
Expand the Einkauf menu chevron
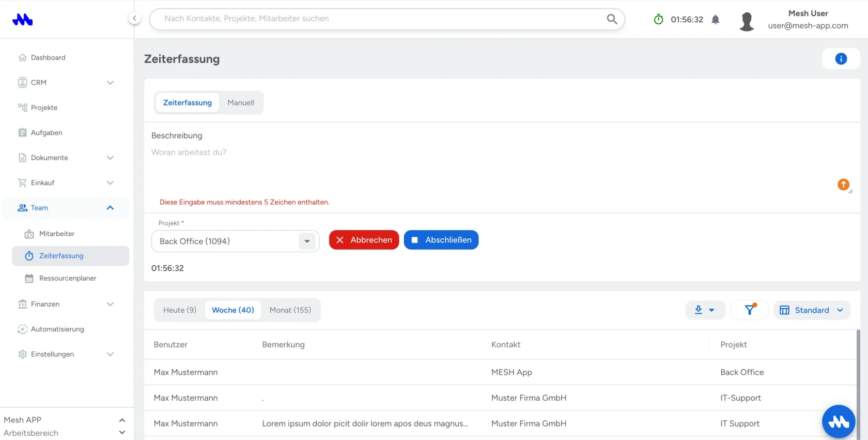coord(110,183)
